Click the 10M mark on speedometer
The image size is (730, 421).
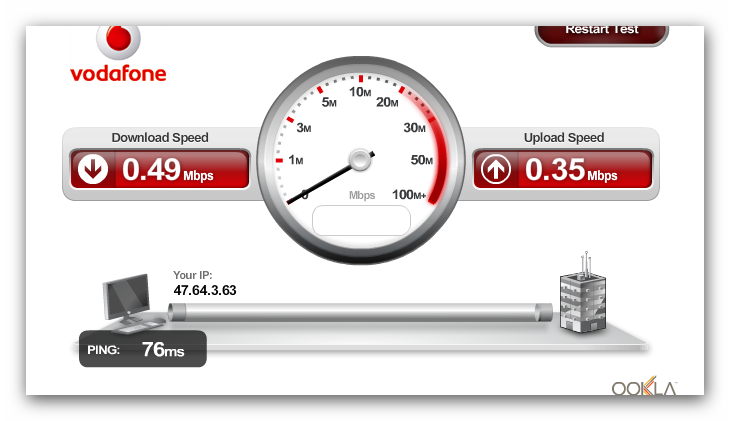[x=360, y=92]
